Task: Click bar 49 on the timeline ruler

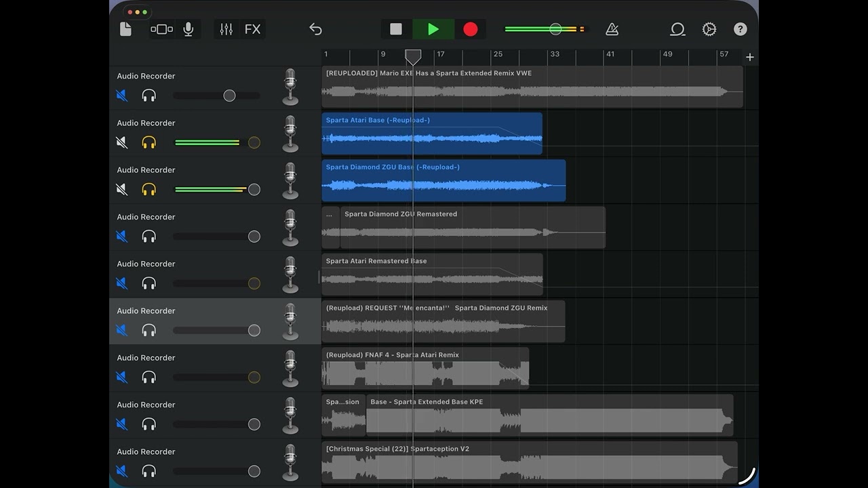Action: [x=668, y=54]
